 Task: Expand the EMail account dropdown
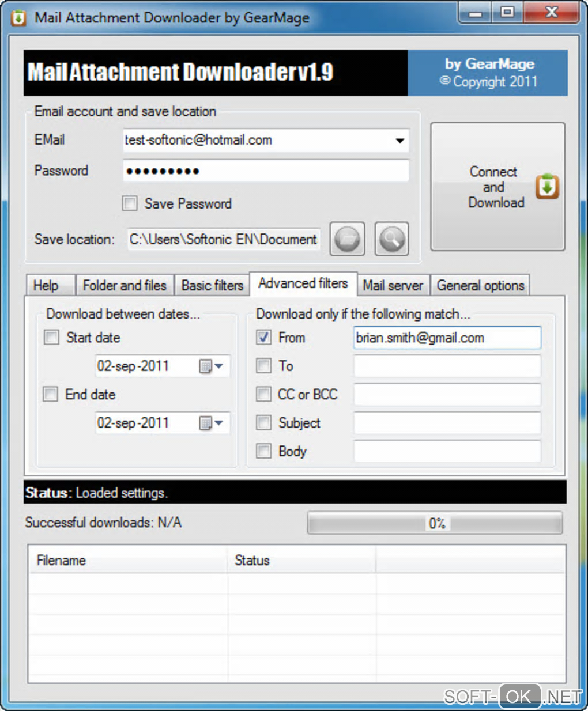click(399, 140)
